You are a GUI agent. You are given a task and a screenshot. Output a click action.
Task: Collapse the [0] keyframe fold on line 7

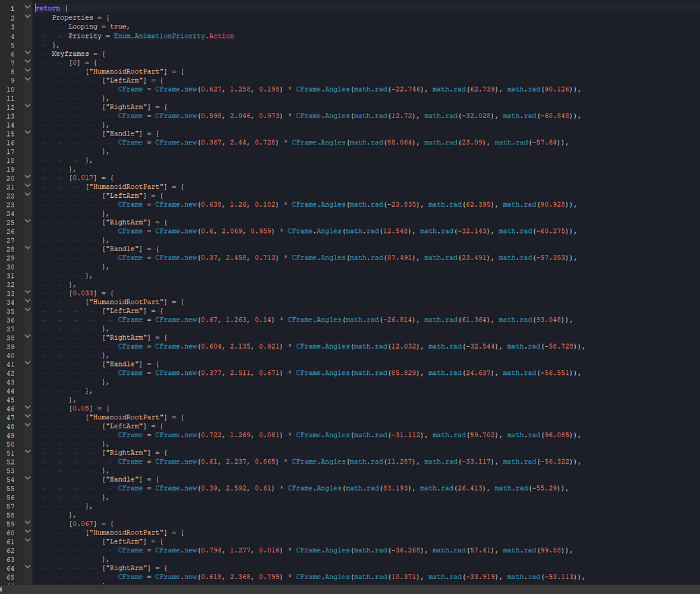coord(27,62)
